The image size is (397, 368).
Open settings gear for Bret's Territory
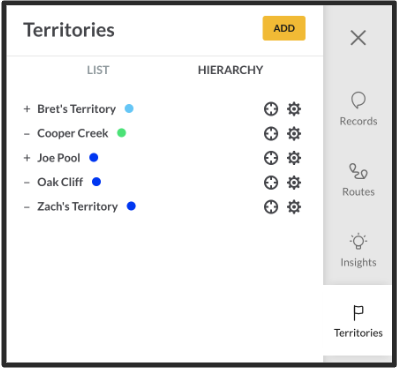coord(294,109)
